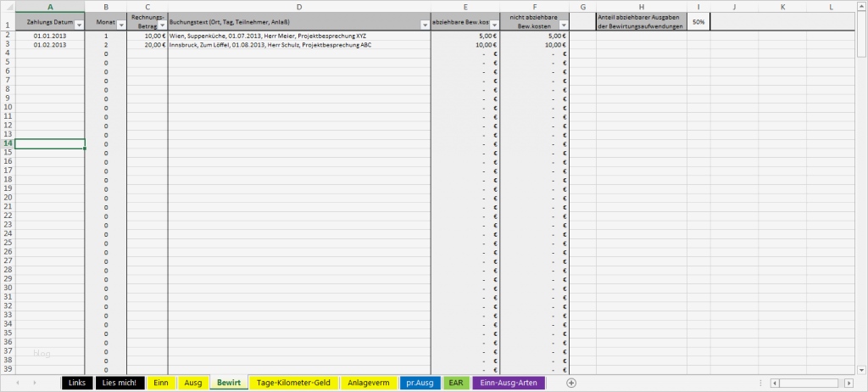Screen dimensions: 868x392
Task: Select the 5,00 € cell in column F
Action: click(535, 36)
